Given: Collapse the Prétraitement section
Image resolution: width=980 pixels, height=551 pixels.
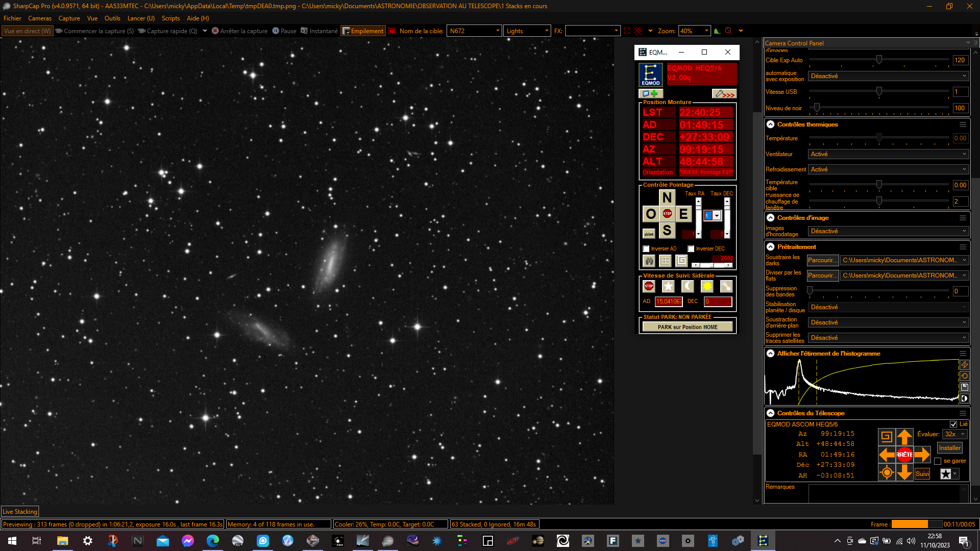Looking at the screenshot, I should tap(771, 247).
